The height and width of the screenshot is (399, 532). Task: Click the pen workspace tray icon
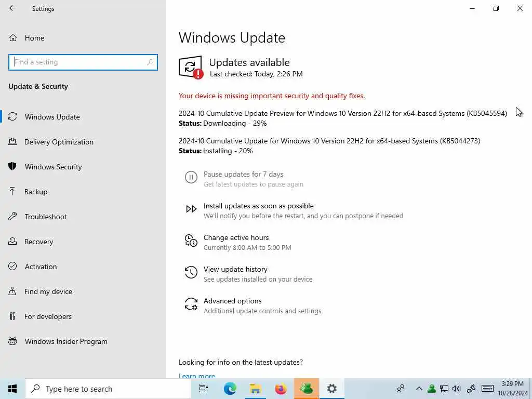(471, 389)
